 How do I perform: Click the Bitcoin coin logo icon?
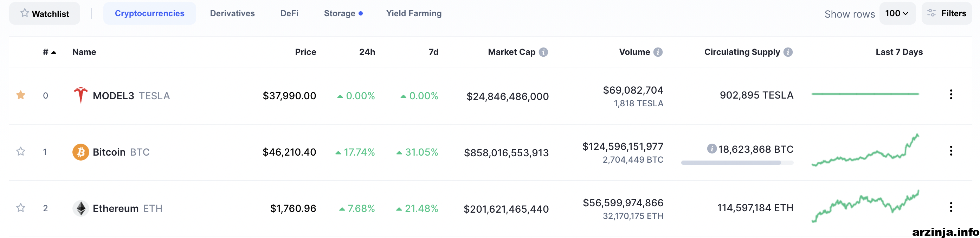coord(80,152)
